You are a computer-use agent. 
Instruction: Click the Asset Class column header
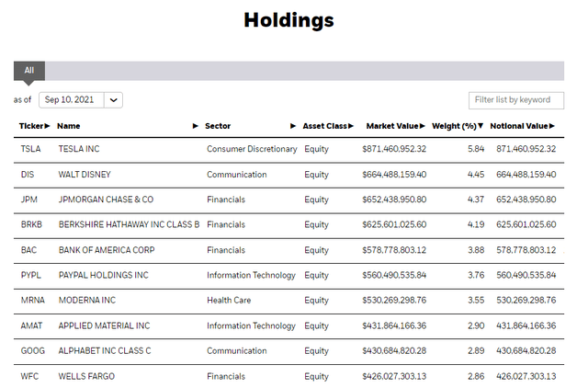click(324, 126)
